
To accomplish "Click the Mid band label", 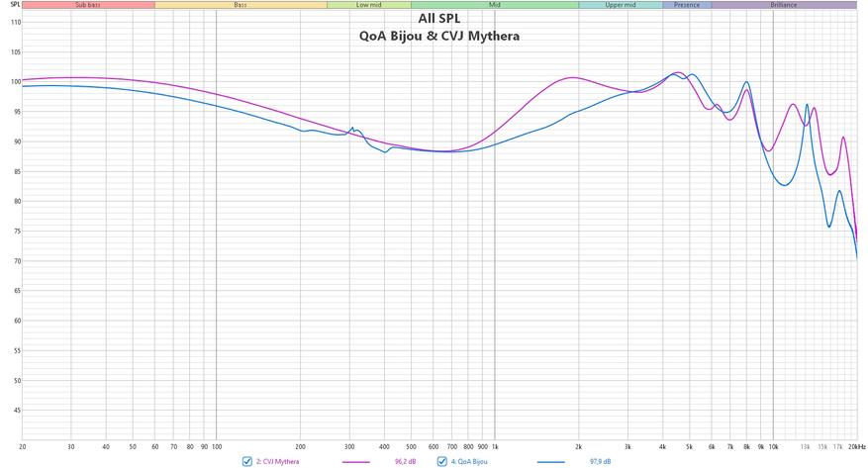I will 494,5.
